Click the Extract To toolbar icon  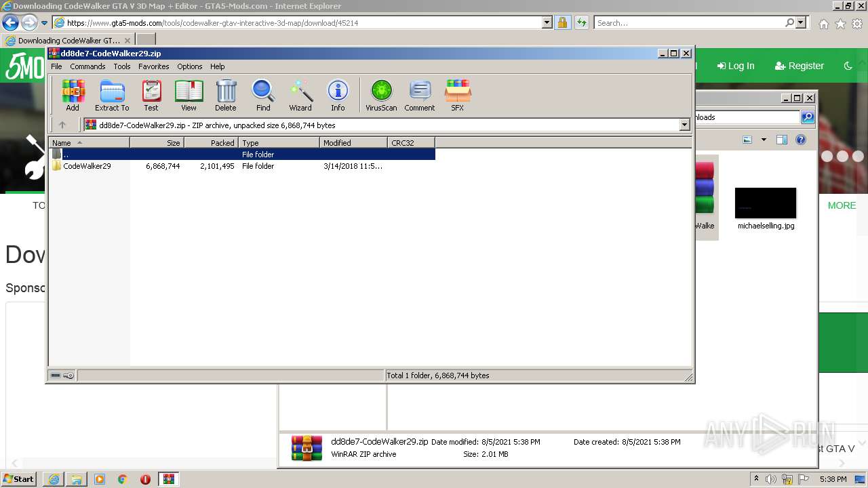pos(112,95)
